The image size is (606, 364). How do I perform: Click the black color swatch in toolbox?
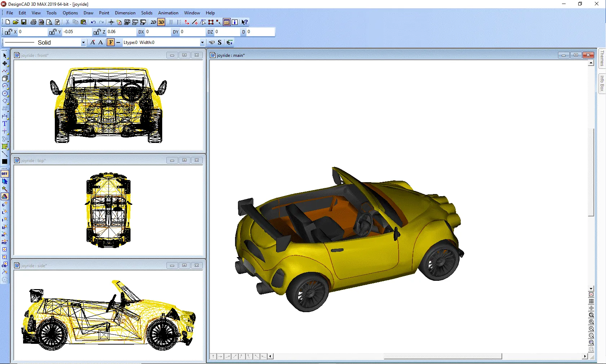click(5, 162)
